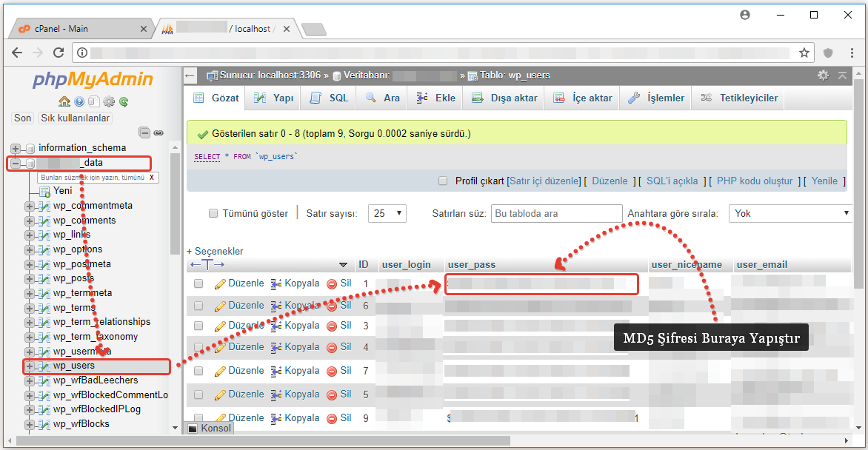Open the Anahtara göre sırala dropdown
868x450 pixels.
[x=789, y=213]
